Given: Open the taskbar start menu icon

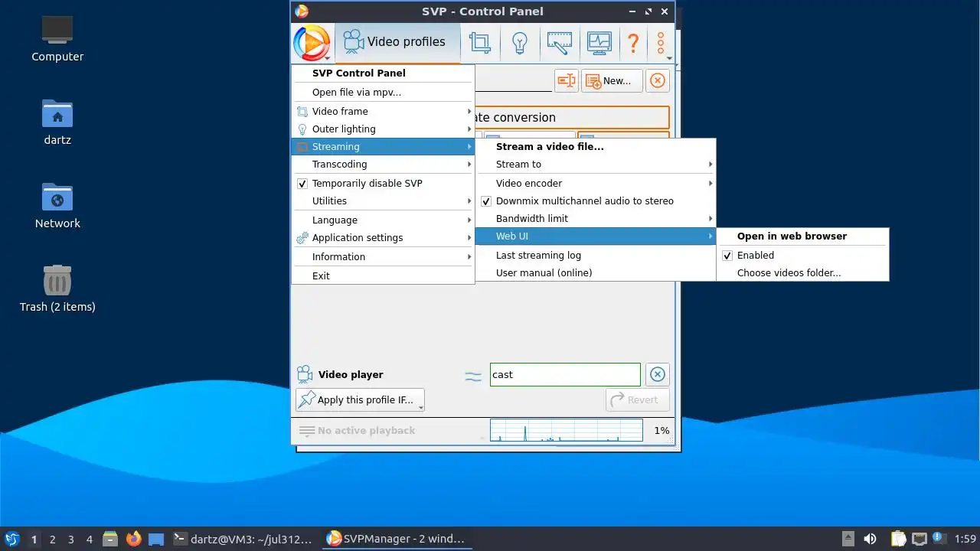Looking at the screenshot, I should pyautogui.click(x=11, y=539).
